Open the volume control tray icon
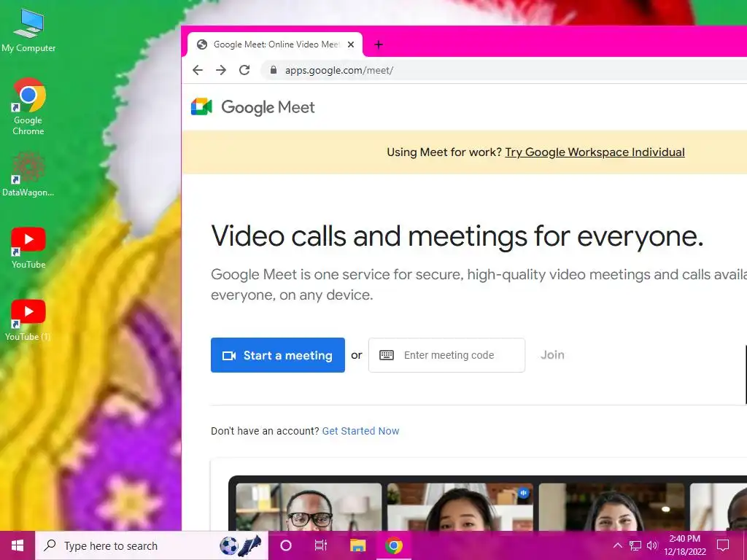747x560 pixels. pos(652,545)
